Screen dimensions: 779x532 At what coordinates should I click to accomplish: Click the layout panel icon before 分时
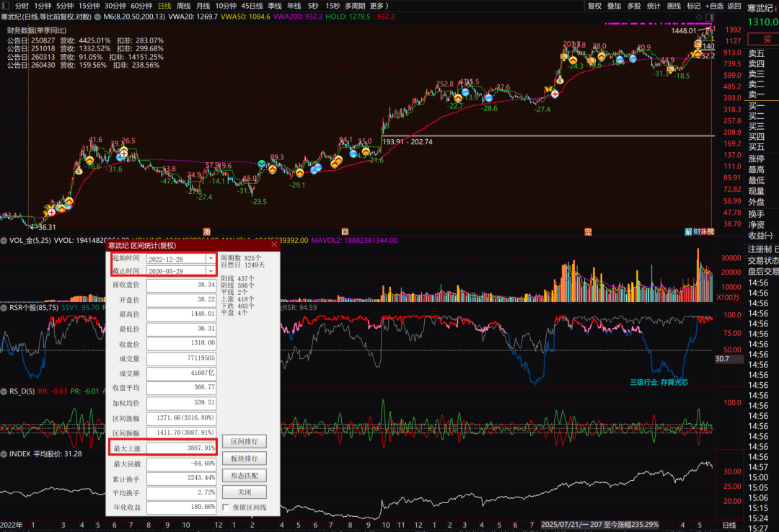coord(6,6)
